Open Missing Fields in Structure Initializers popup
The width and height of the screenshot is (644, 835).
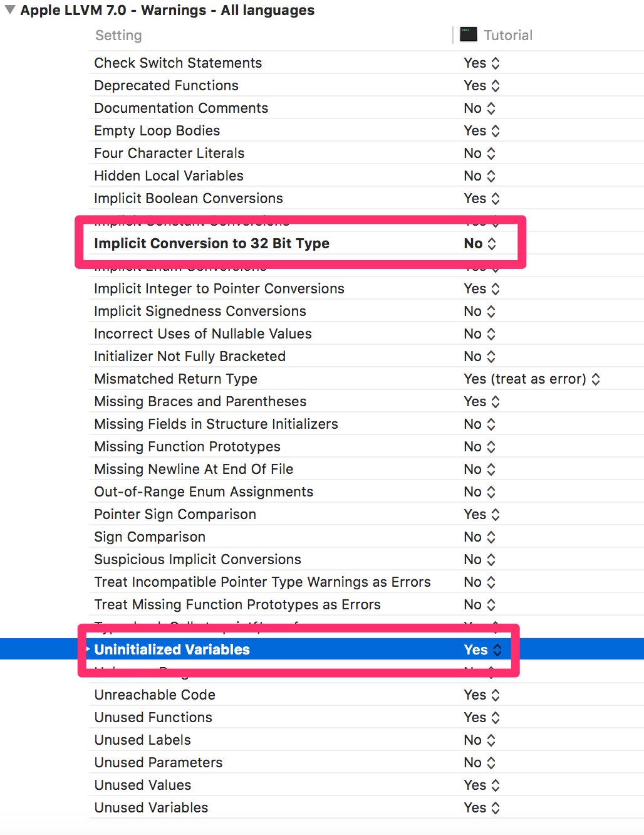(480, 424)
